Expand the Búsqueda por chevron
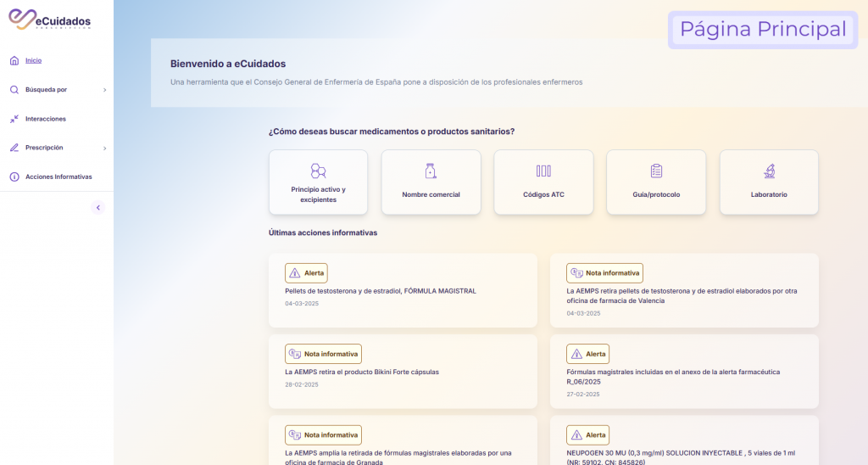 coord(104,90)
